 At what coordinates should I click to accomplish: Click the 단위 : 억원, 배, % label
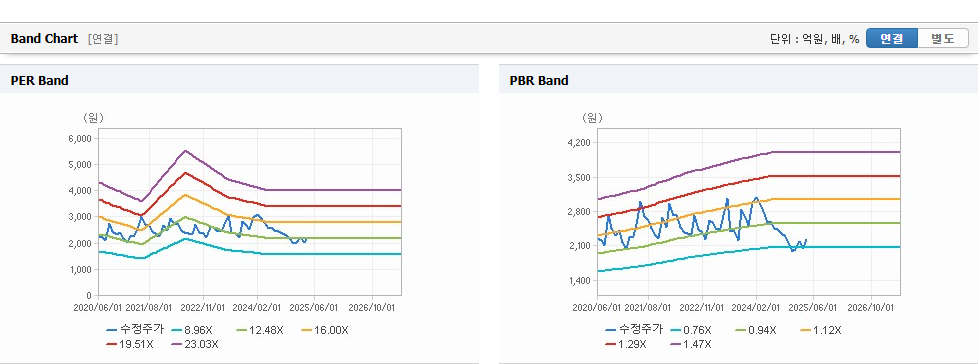[x=815, y=39]
